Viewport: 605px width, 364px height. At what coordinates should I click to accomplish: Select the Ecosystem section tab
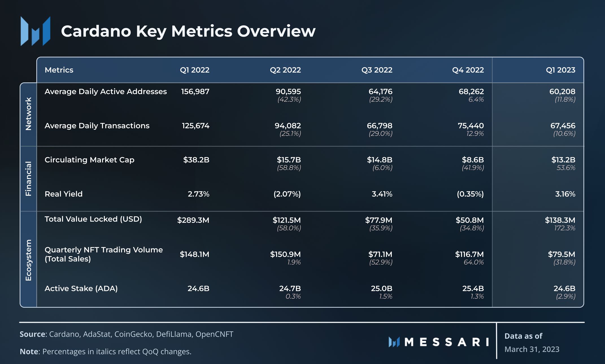pos(29,260)
